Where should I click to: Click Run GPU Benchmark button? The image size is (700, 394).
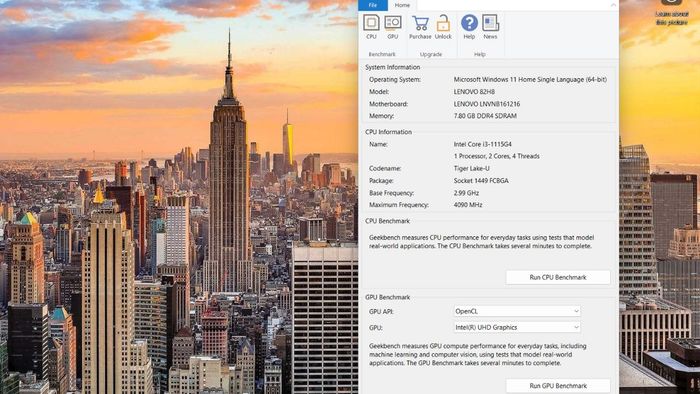click(558, 386)
